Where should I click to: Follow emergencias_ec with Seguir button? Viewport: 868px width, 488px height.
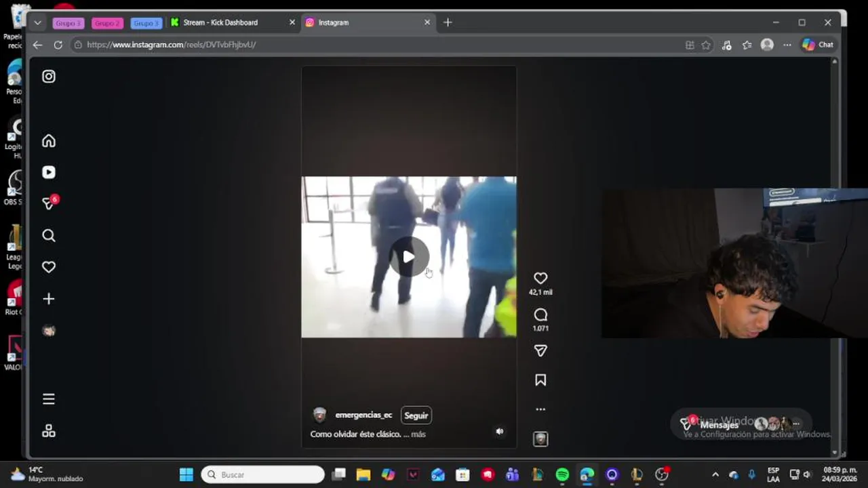(x=416, y=415)
